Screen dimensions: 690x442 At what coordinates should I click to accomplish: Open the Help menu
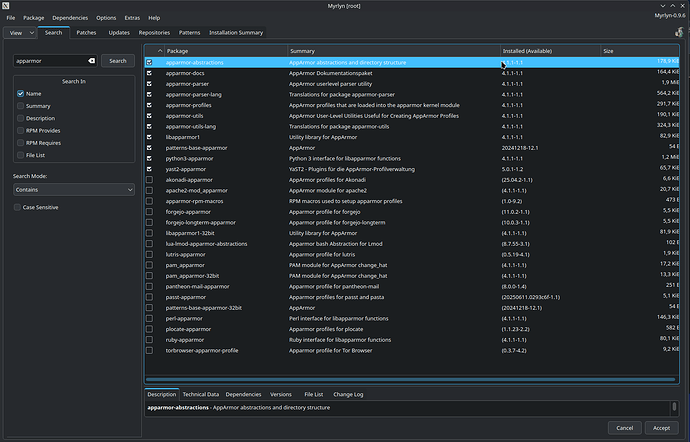(x=154, y=18)
